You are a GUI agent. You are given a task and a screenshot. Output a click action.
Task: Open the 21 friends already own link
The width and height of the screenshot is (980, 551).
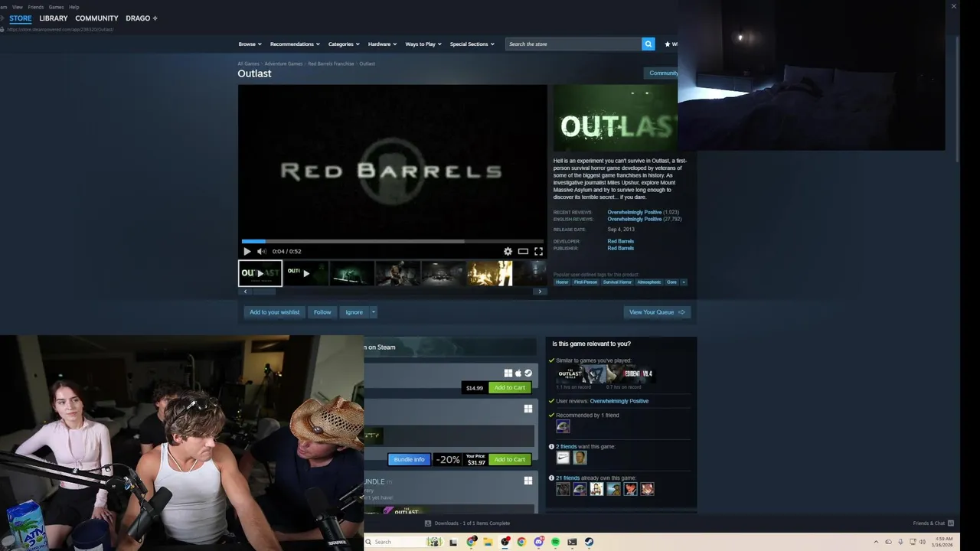(x=567, y=478)
